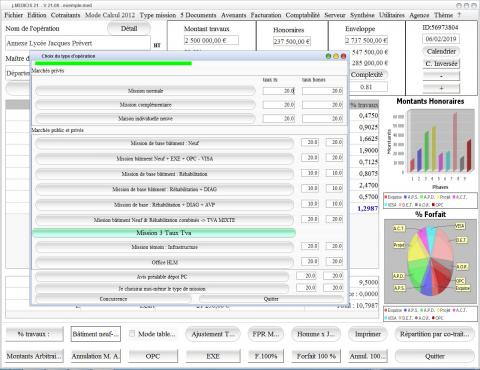Choose Mission de base bâtiment : Neuf
The height and width of the screenshot is (370, 480).
pyautogui.click(x=165, y=143)
